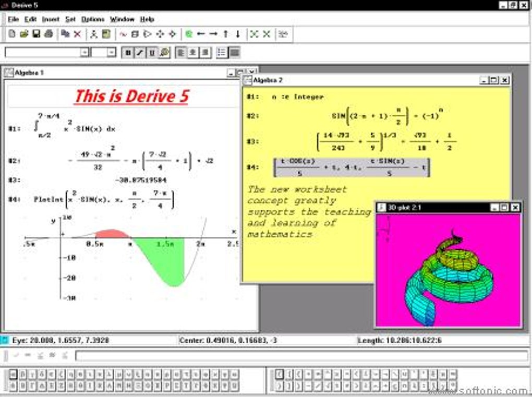Click the Center coordinates in status bar
The width and height of the screenshot is (532, 397).
pos(228,340)
